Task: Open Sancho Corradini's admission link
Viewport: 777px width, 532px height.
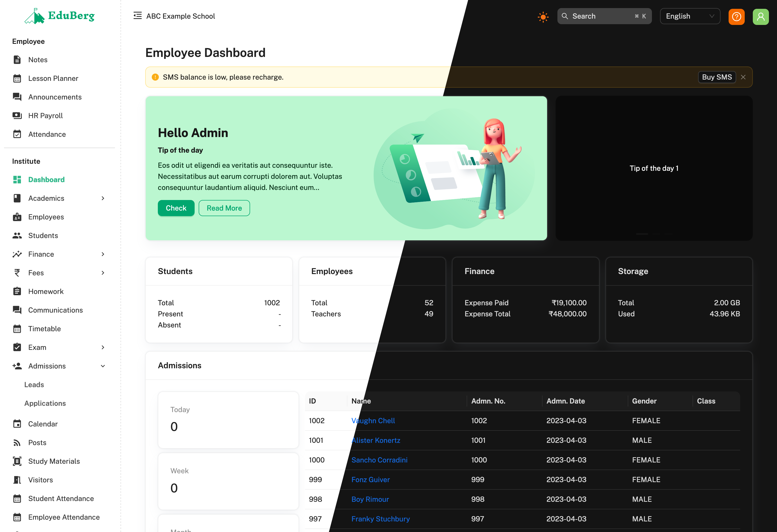Action: pyautogui.click(x=379, y=460)
